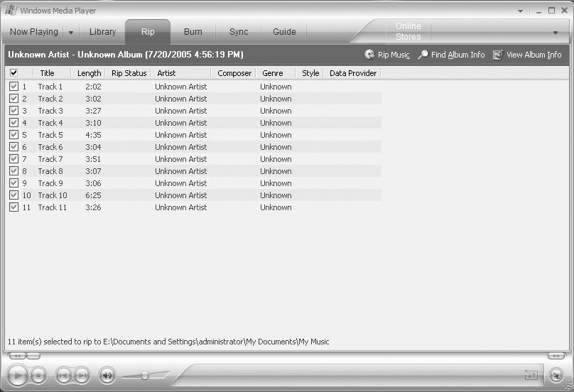
Task: Select the Rip tab
Action: (x=148, y=32)
